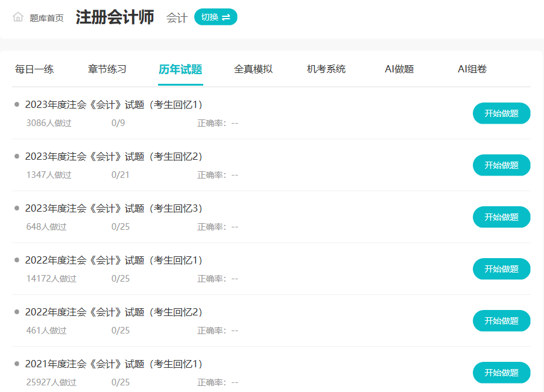Open the 章节练习 tab
This screenshot has width=544, height=392.
pos(107,69)
